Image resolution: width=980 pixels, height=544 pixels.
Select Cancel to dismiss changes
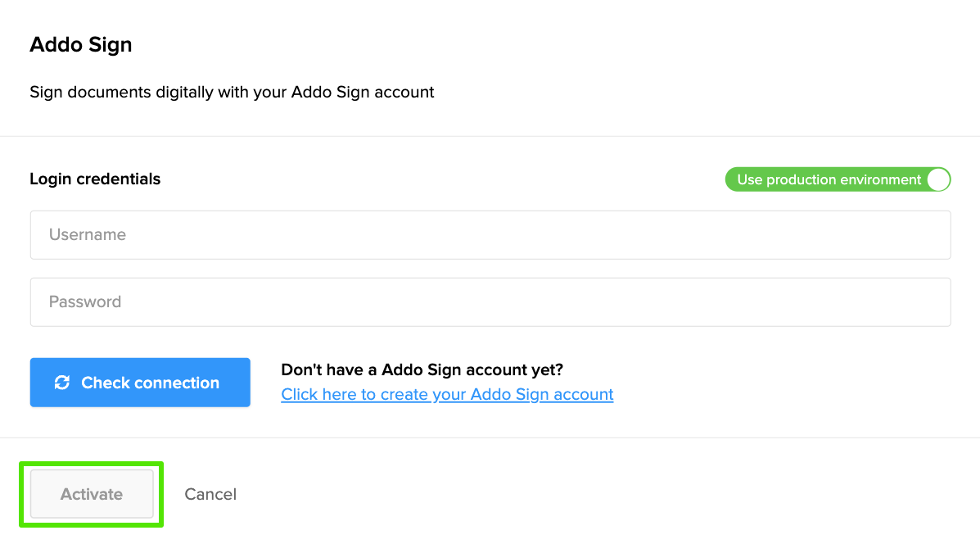click(x=210, y=494)
